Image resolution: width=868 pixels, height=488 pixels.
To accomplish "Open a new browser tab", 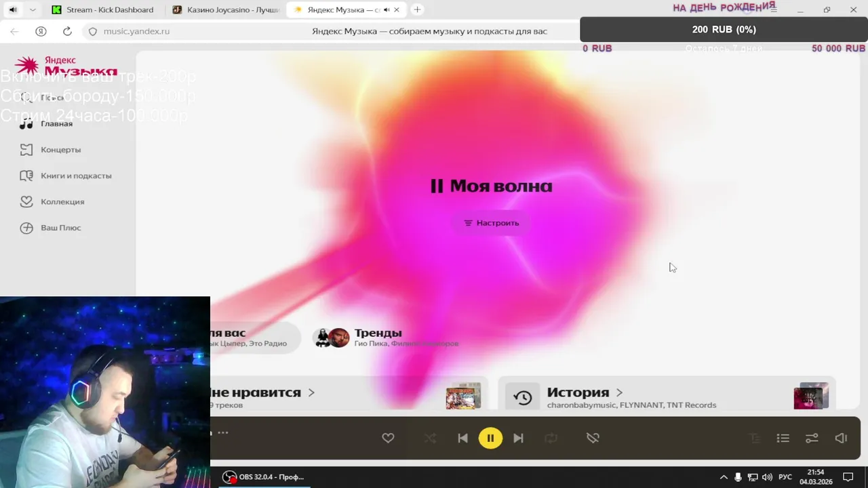I will 417,9.
